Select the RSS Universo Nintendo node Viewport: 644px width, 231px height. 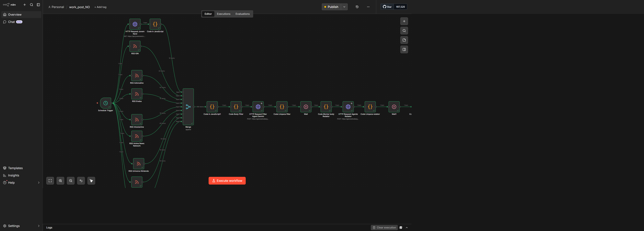point(139,164)
